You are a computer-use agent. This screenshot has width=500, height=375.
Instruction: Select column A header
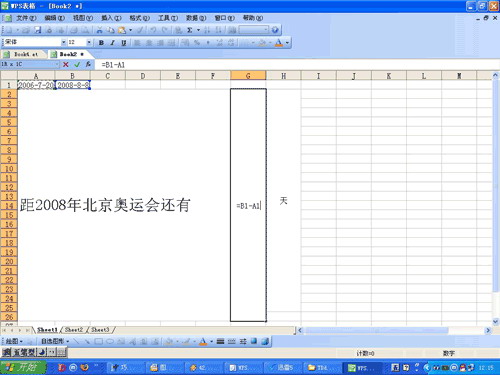(36, 76)
